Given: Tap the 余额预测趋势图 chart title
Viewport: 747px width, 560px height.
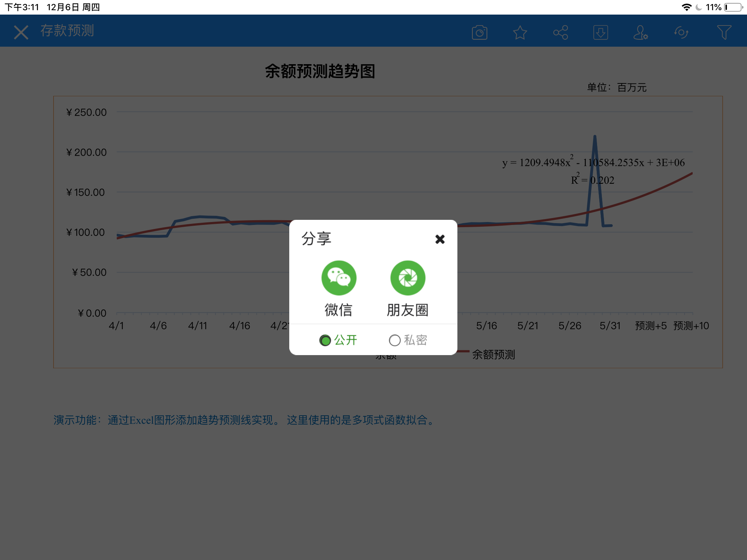Looking at the screenshot, I should (x=320, y=71).
